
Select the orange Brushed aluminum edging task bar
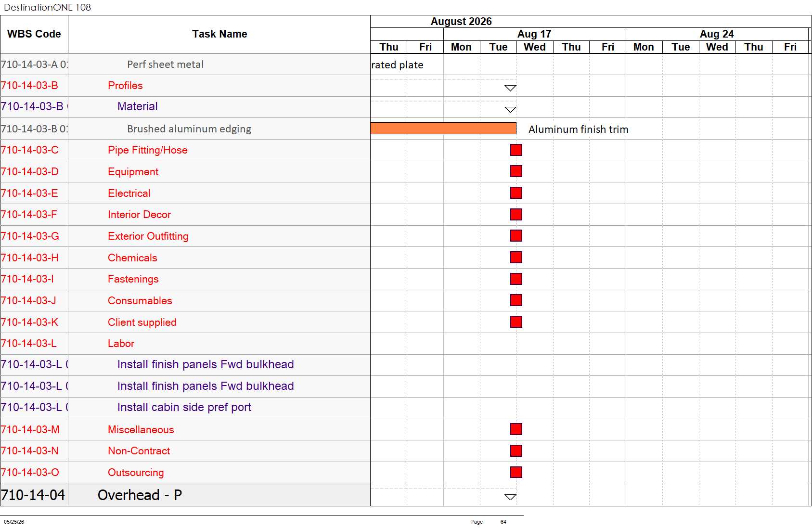tap(443, 128)
